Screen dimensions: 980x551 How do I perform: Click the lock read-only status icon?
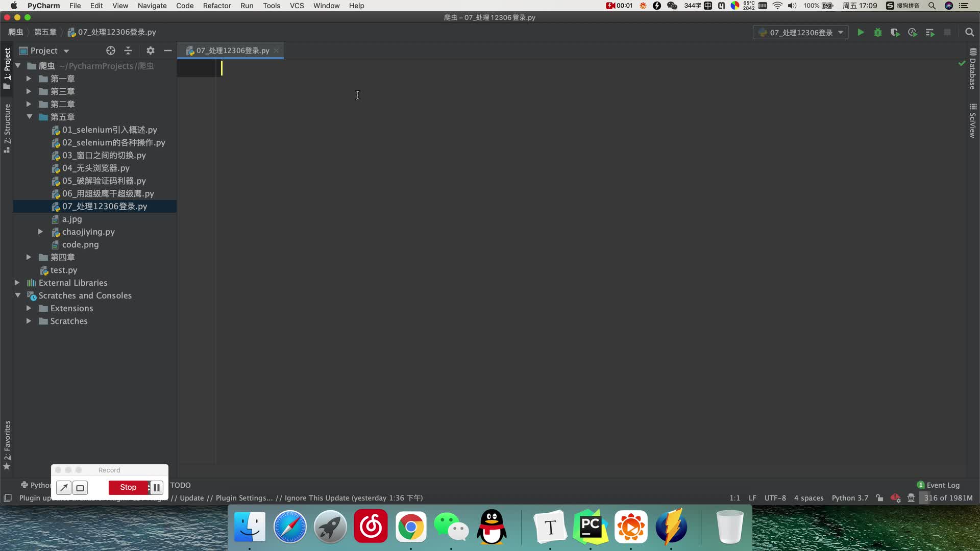879,498
